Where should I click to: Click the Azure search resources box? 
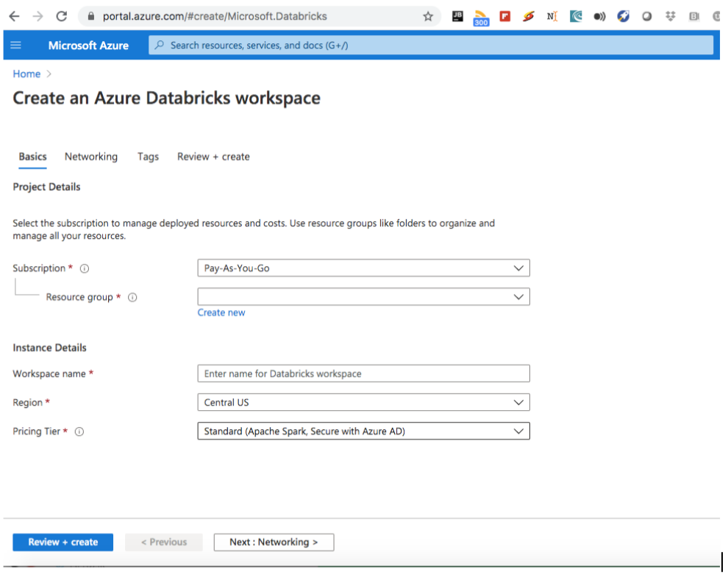pos(431,45)
